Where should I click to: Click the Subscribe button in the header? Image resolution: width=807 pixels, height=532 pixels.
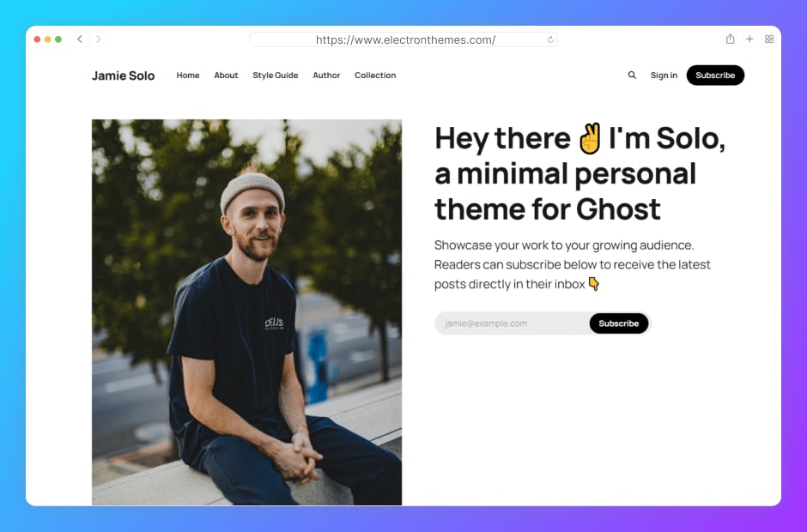715,76
